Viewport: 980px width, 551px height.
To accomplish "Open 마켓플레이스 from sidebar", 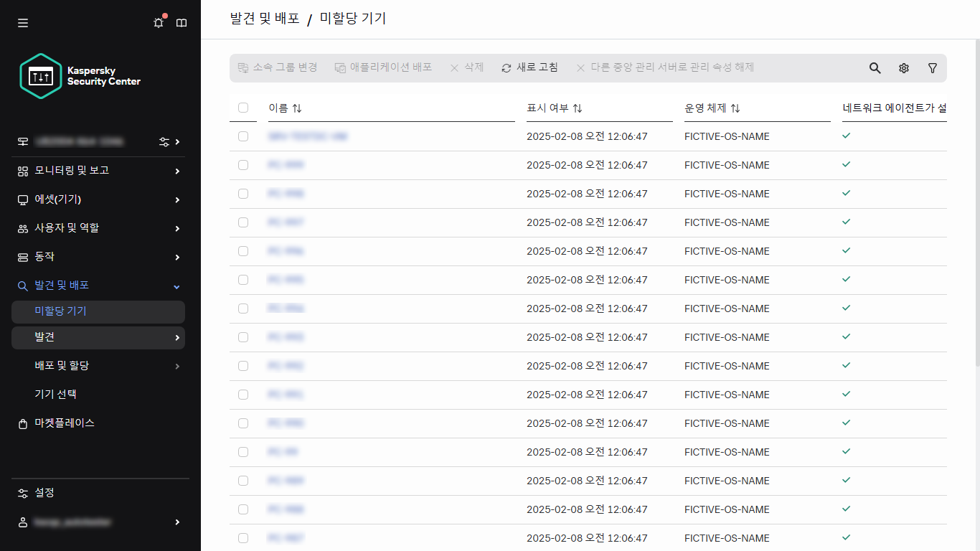I will (x=65, y=423).
